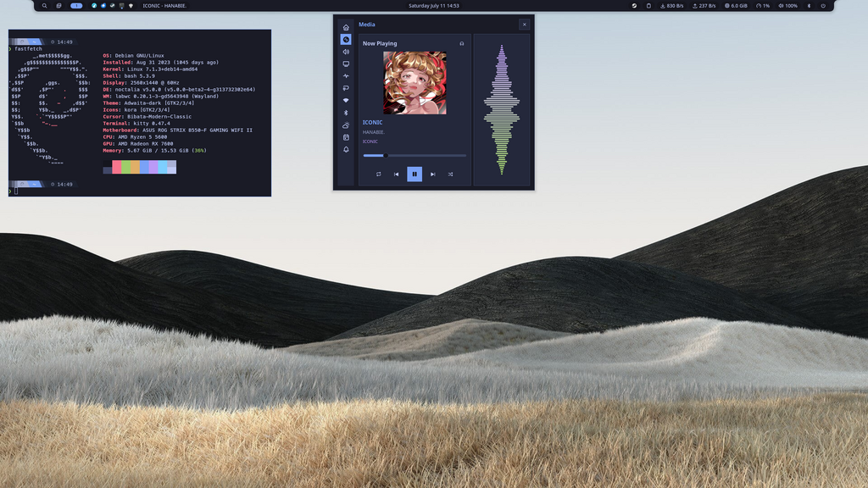Click the OS: Debian GNU/Linux line
The width and height of the screenshot is (868, 488).
coord(133,55)
